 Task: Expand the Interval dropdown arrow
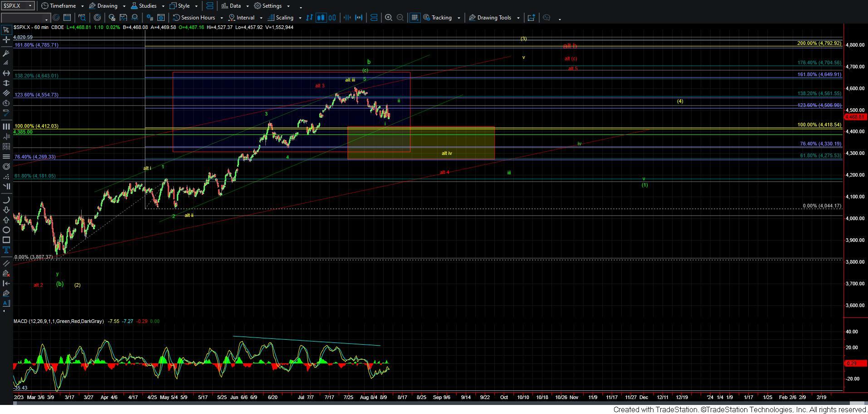click(261, 18)
